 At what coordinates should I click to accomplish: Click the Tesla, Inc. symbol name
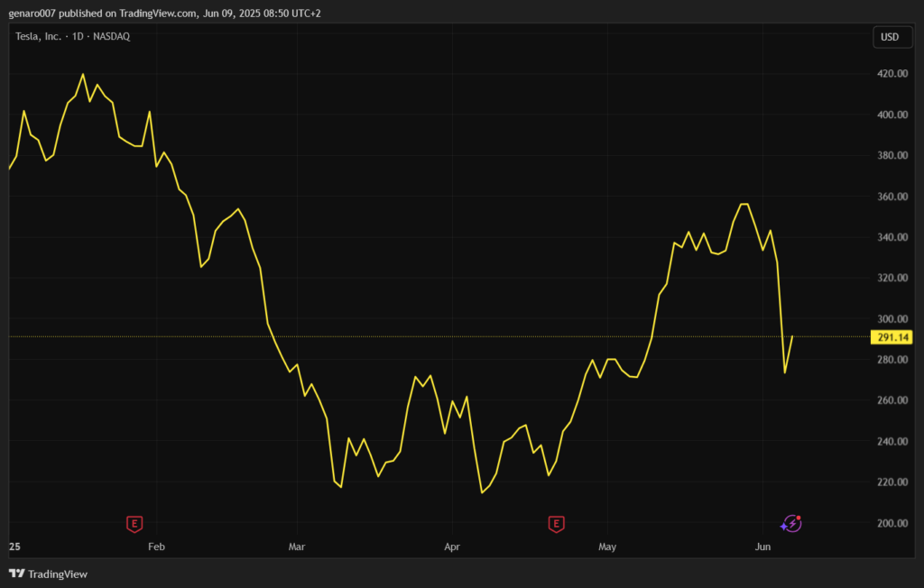pos(39,37)
